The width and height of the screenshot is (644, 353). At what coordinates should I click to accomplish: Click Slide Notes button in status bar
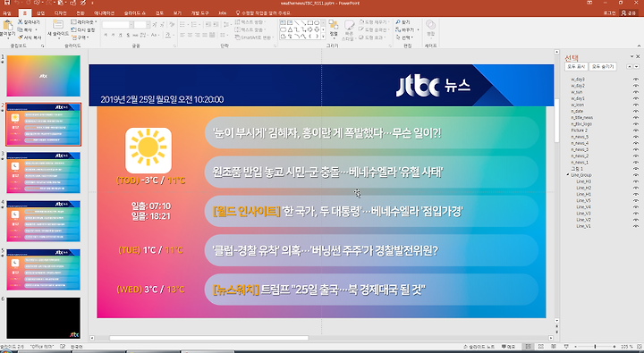(x=479, y=347)
